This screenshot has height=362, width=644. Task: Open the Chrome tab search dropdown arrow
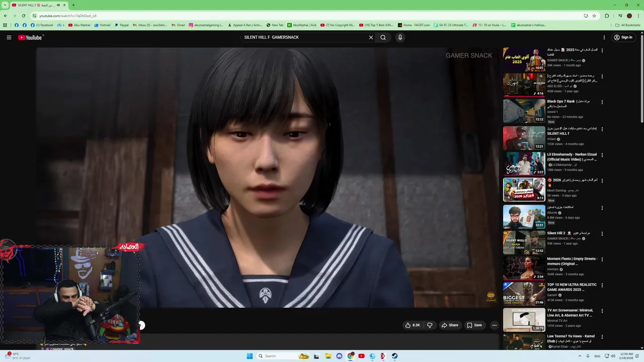point(5,5)
